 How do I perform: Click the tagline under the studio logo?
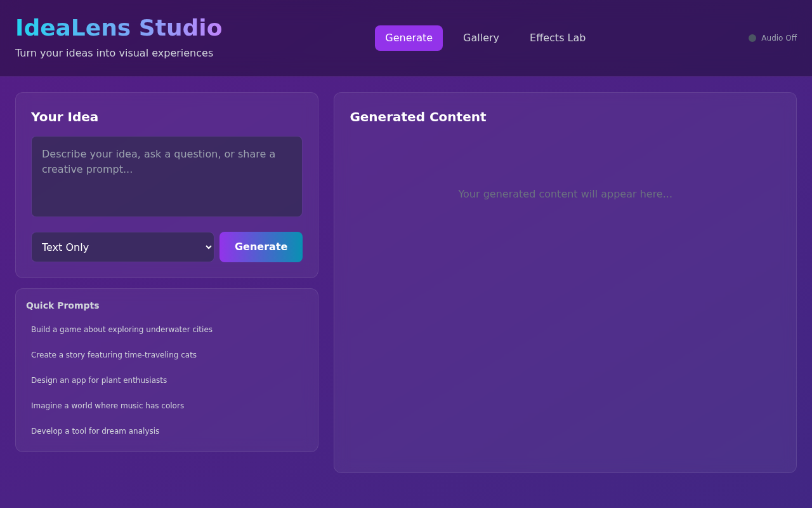pyautogui.click(x=114, y=53)
